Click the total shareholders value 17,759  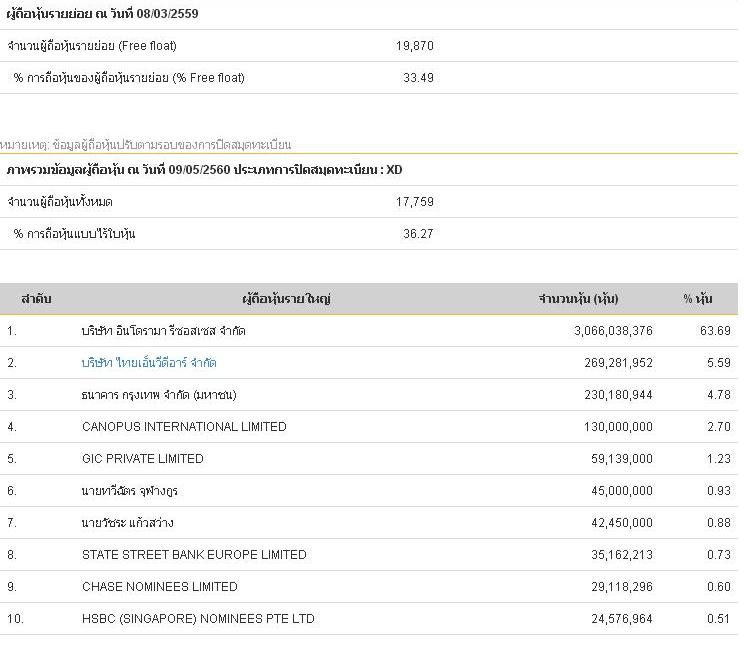pos(414,202)
